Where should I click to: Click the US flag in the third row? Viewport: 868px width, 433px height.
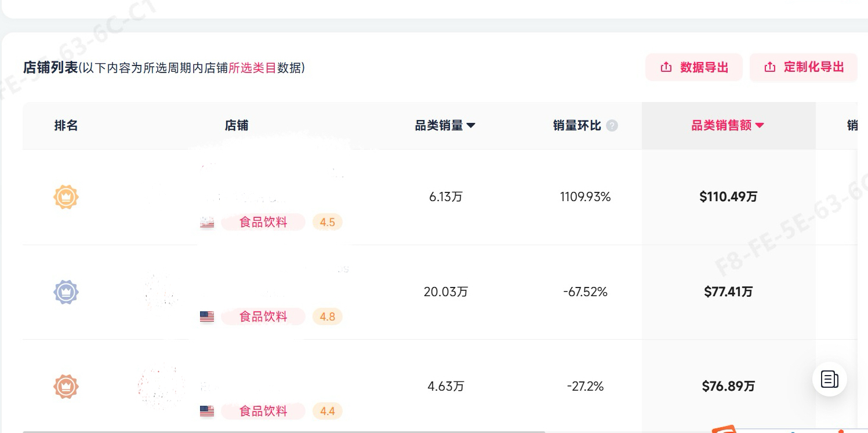(x=207, y=411)
